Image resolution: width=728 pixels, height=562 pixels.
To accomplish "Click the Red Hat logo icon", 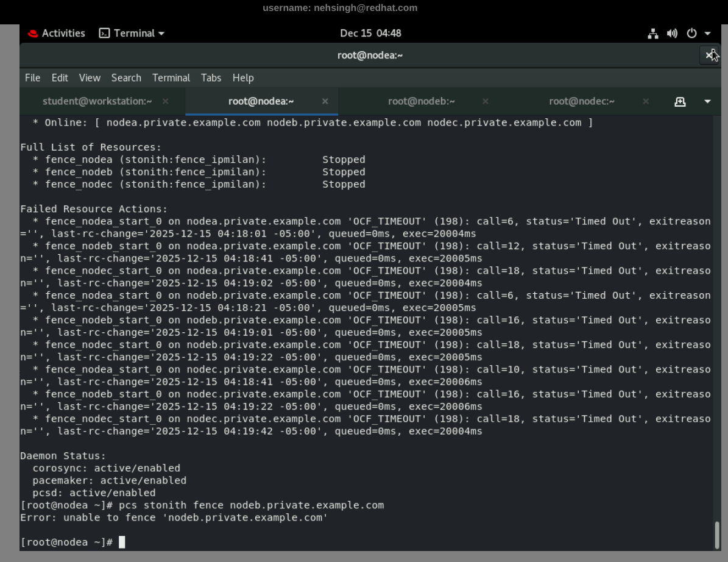I will [x=32, y=34].
